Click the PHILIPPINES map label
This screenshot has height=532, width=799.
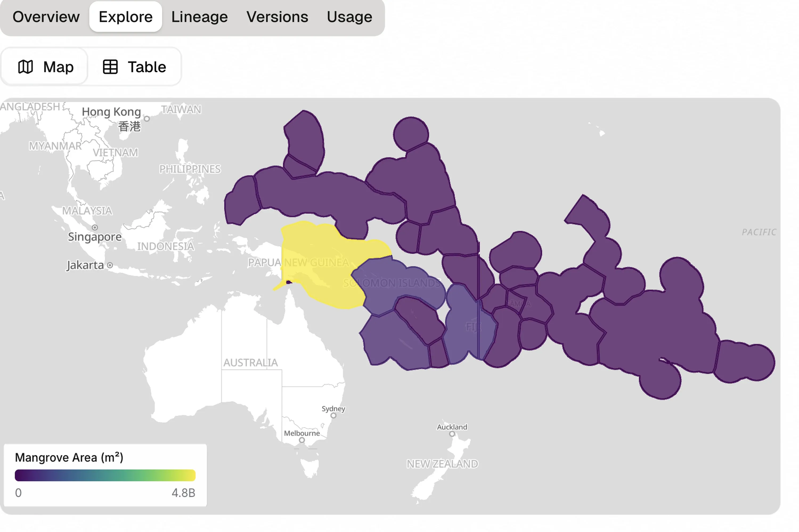pyautogui.click(x=190, y=169)
